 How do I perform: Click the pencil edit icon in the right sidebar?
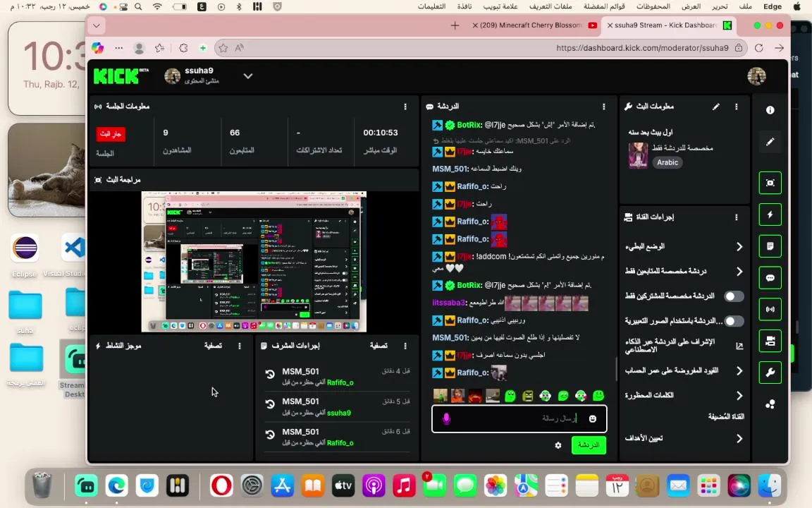770,142
